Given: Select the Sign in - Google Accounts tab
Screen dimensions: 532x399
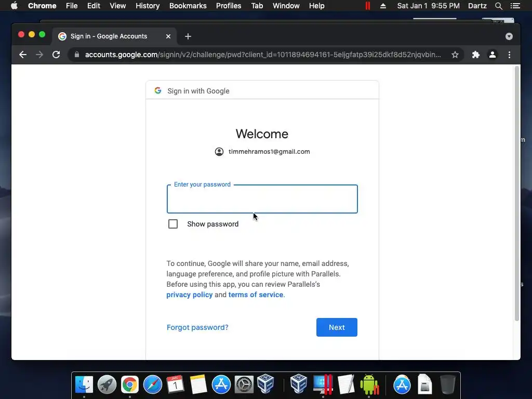Looking at the screenshot, I should [114, 36].
